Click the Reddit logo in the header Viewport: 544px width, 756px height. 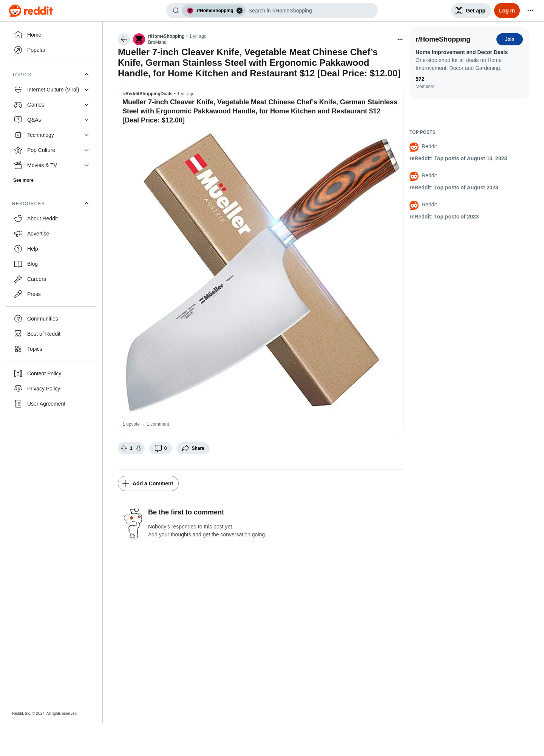point(31,11)
